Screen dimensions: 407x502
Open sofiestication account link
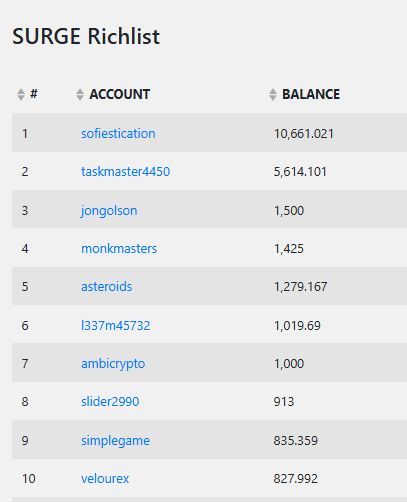(118, 133)
